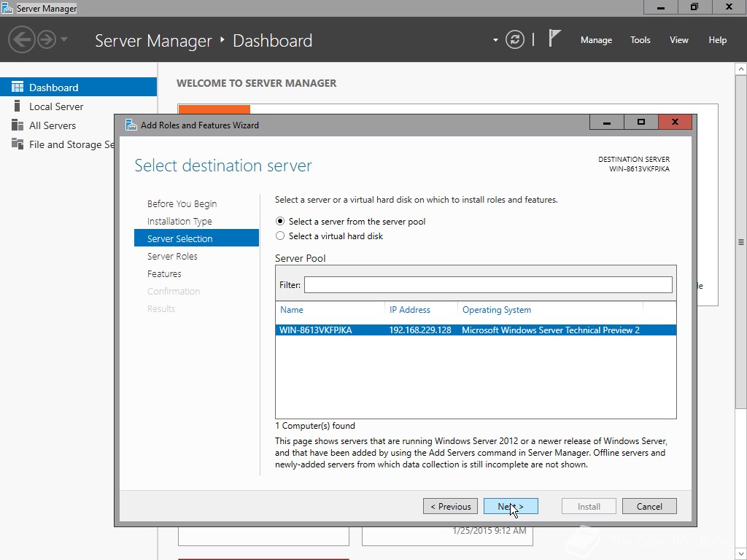Go to Features wizard step
The height and width of the screenshot is (560, 747).
(164, 274)
